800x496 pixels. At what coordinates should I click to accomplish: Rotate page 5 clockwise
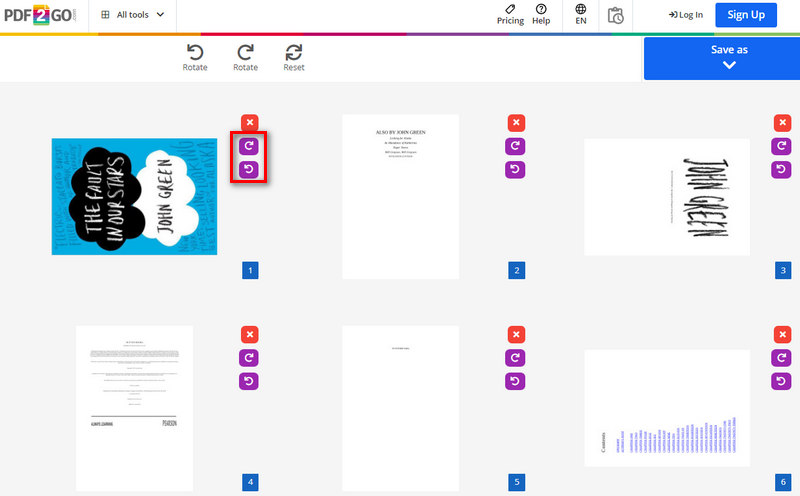515,358
